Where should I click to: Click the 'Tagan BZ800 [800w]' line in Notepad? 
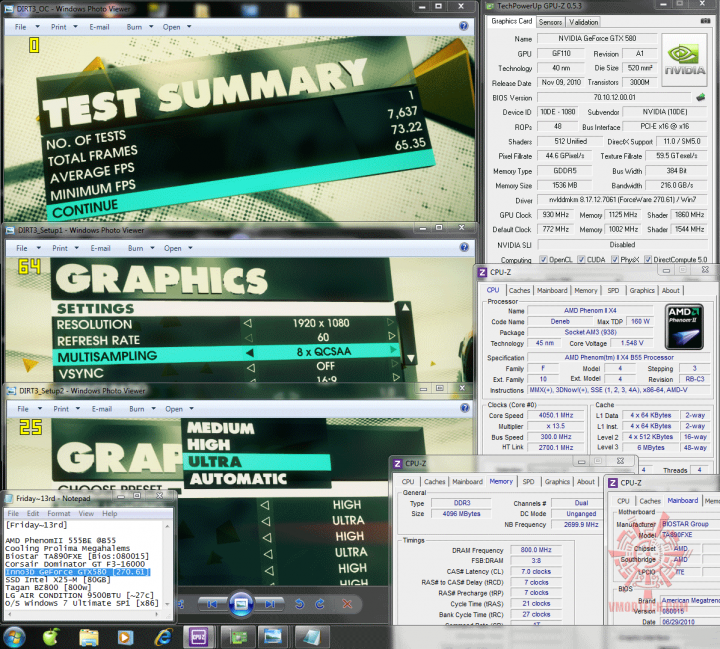click(47, 587)
